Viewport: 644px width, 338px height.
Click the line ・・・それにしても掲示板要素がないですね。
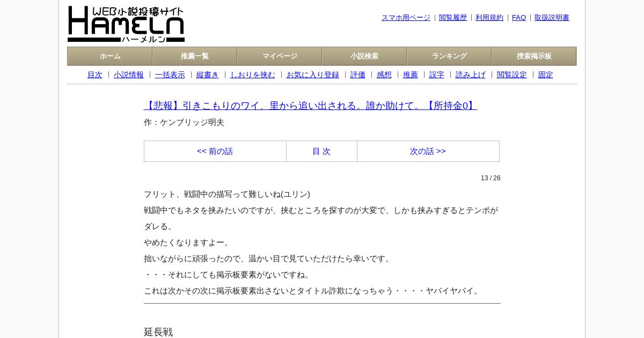pyautogui.click(x=228, y=275)
